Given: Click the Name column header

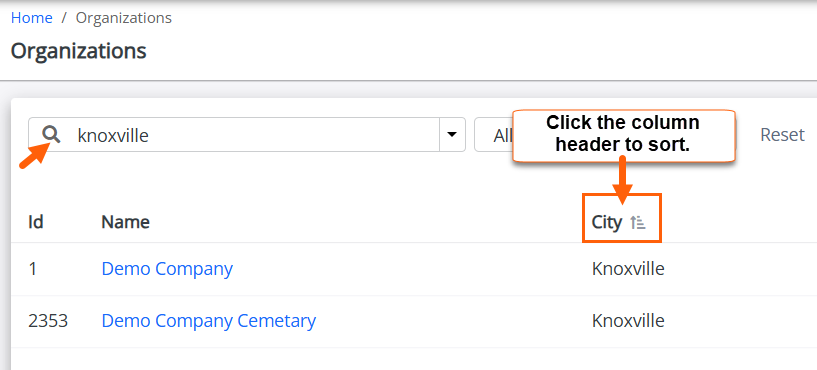Looking at the screenshot, I should [126, 223].
